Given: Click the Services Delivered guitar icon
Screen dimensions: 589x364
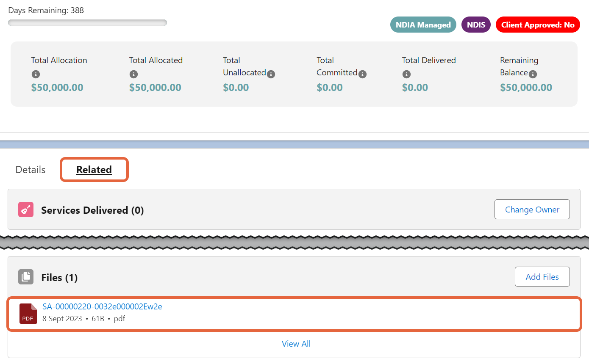Looking at the screenshot, I should 26,210.
